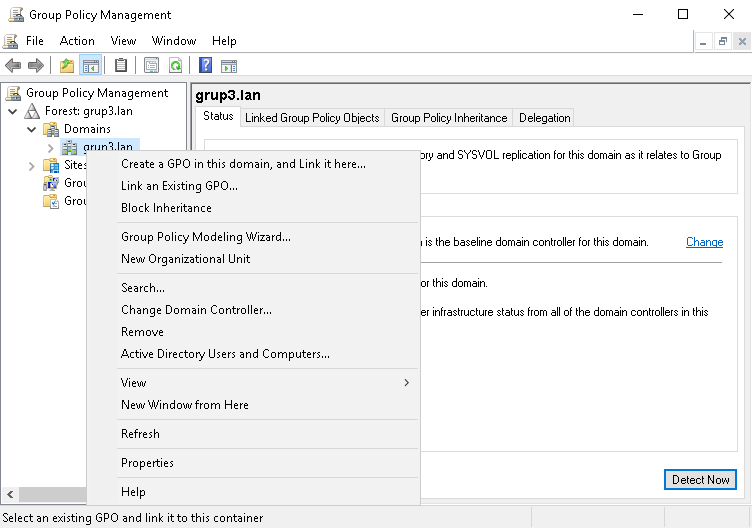Click the Forward arrow in the toolbar
752x528 pixels.
coord(36,66)
